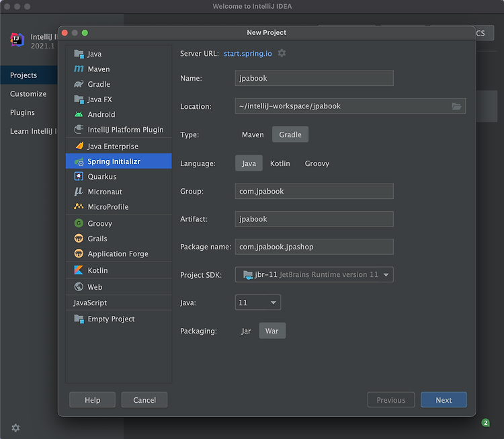The height and width of the screenshot is (439, 504).
Task: Set project Type to Gradle
Action: [x=290, y=134]
